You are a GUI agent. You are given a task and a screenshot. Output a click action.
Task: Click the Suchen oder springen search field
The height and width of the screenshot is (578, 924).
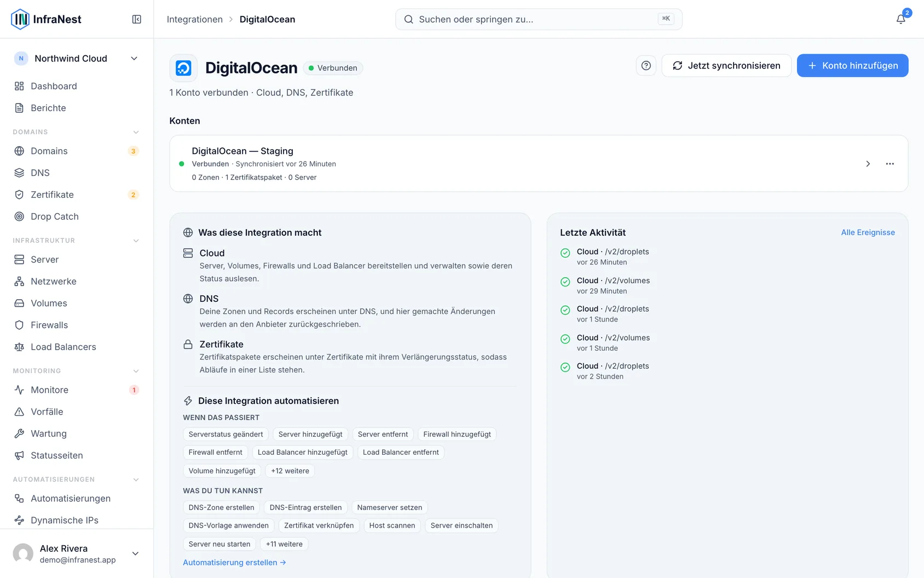click(x=539, y=19)
